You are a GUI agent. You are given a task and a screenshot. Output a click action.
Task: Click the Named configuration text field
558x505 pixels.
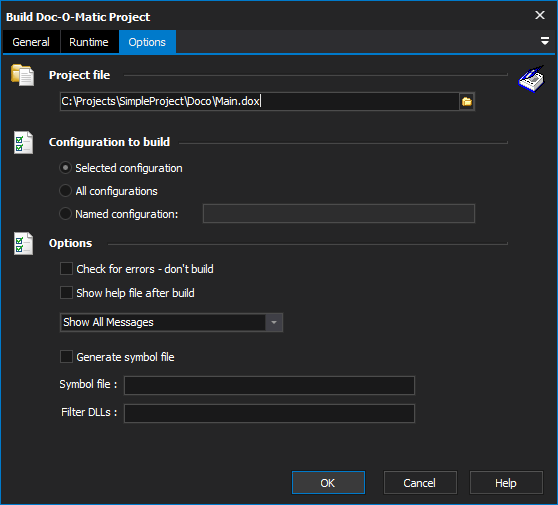(x=339, y=214)
